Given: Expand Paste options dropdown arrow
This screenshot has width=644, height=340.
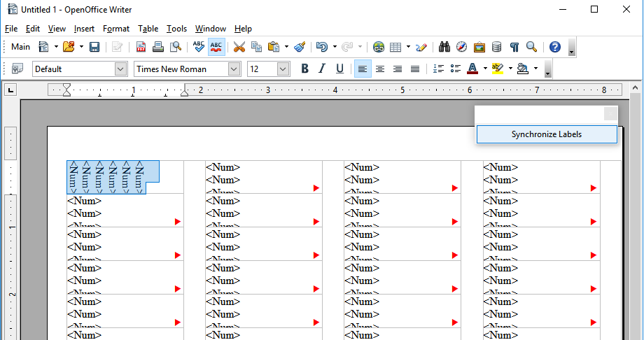Looking at the screenshot, I should (286, 47).
